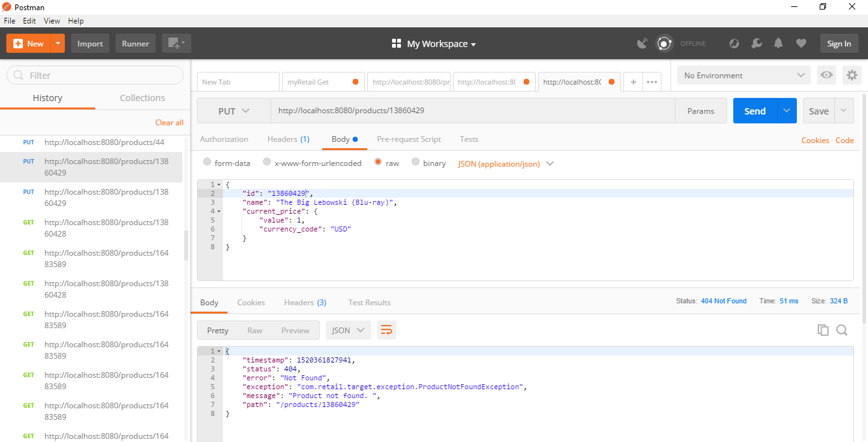Switch to the New Tab request tab

[x=238, y=82]
